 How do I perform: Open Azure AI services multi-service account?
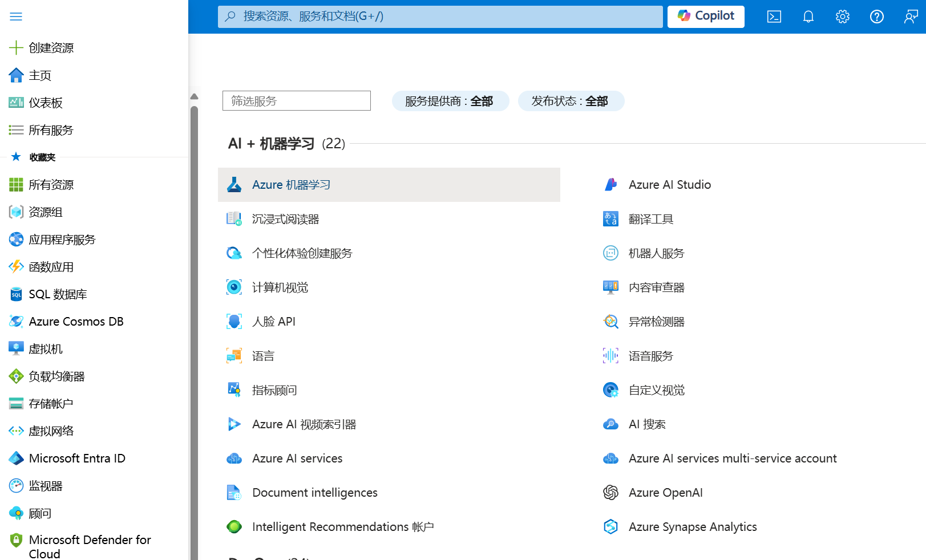[733, 458]
